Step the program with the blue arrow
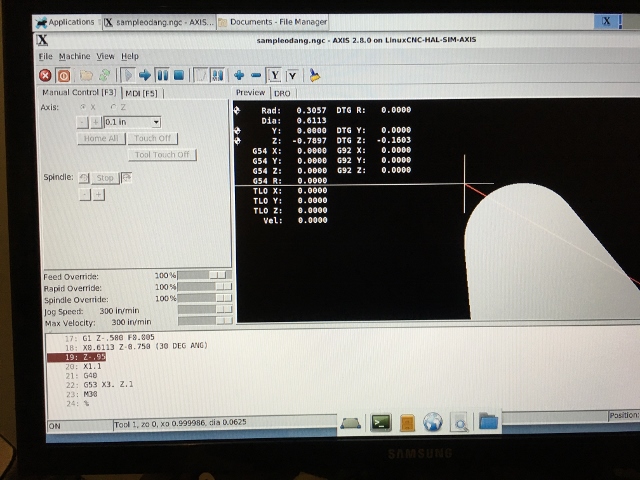This screenshot has width=640, height=480. [144, 75]
